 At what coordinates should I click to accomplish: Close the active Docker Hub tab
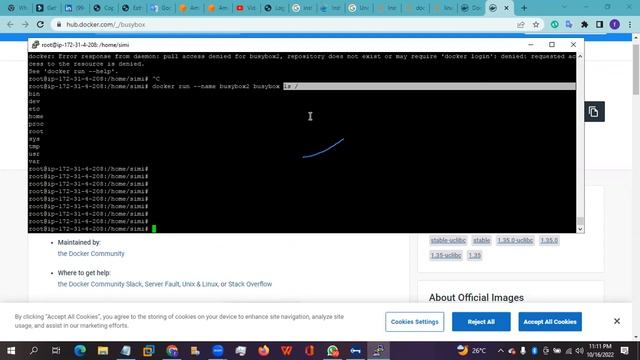[x=507, y=8]
